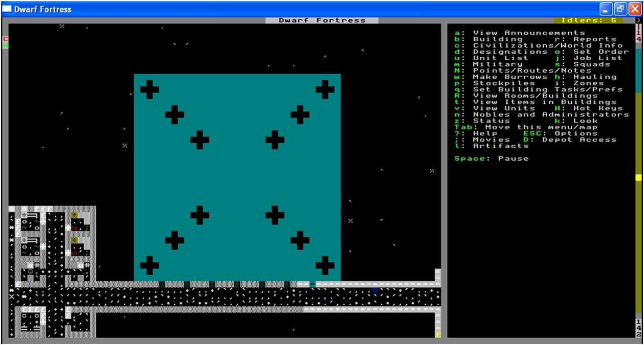Open the Zones option
Image resolution: width=644 pixels, height=345 pixels.
click(579, 83)
